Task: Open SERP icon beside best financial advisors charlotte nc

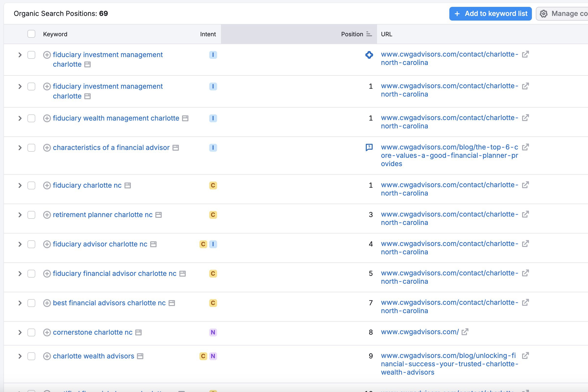Action: [x=172, y=303]
